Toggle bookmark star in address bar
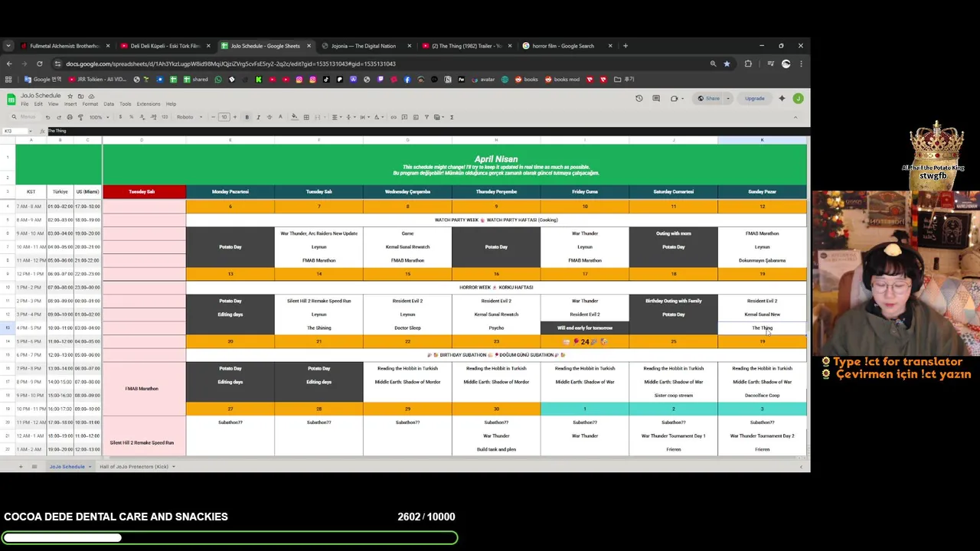 click(x=727, y=64)
